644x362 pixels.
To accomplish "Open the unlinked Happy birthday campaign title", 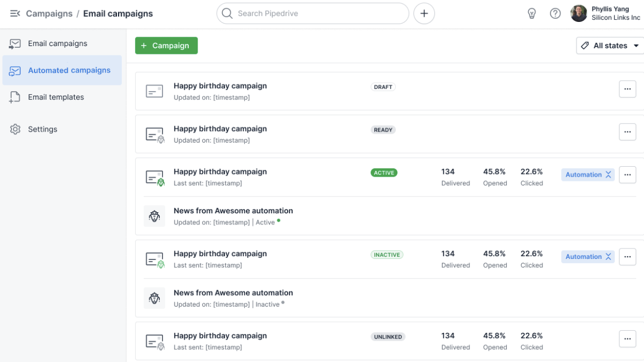I will pos(220,336).
